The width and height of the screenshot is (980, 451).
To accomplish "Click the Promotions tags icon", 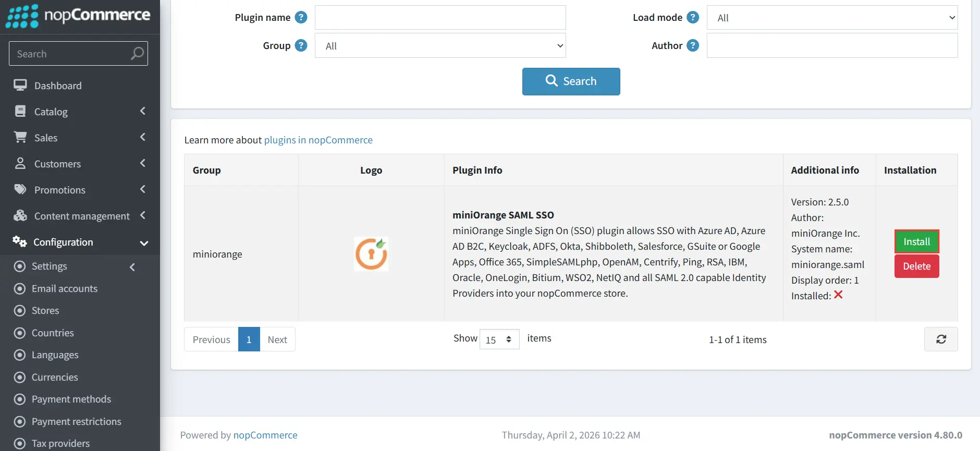I will (x=20, y=189).
